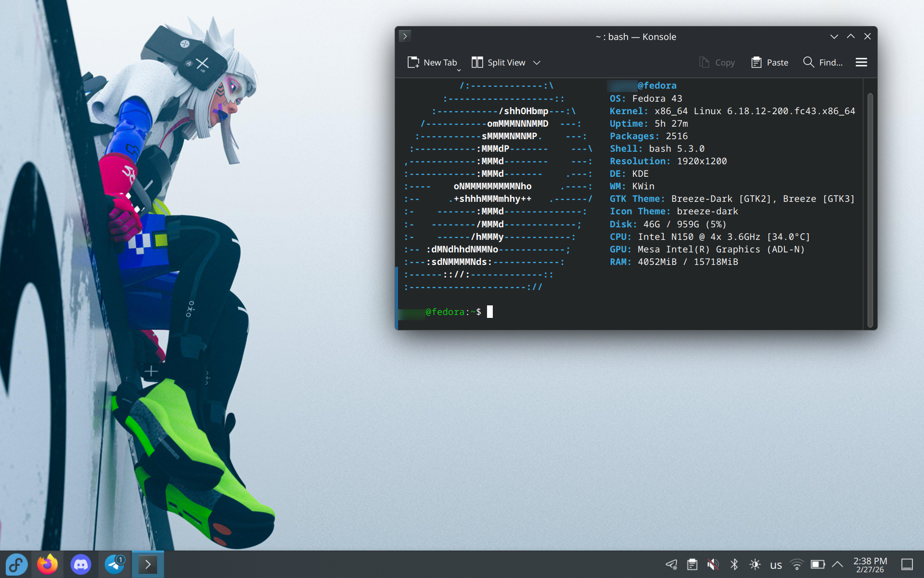Open the brightness tray icon

[755, 565]
